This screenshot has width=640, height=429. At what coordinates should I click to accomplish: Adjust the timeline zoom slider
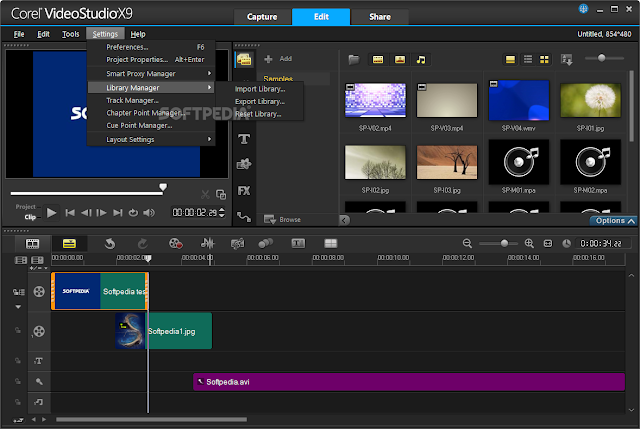click(x=504, y=244)
